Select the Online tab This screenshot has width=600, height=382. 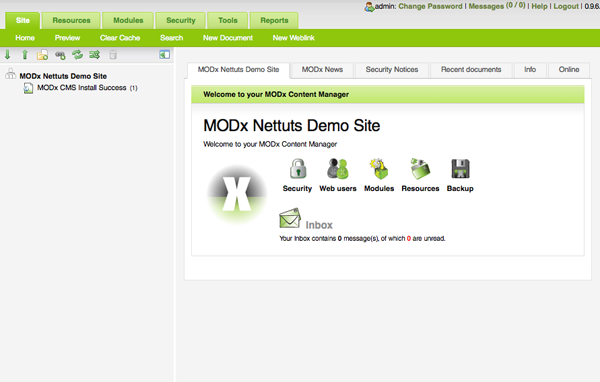click(x=569, y=70)
